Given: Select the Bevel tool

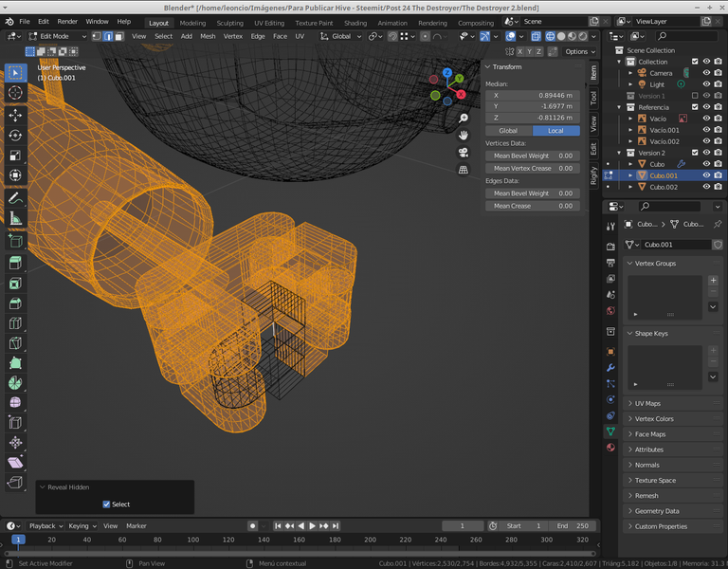Looking at the screenshot, I should click(15, 303).
